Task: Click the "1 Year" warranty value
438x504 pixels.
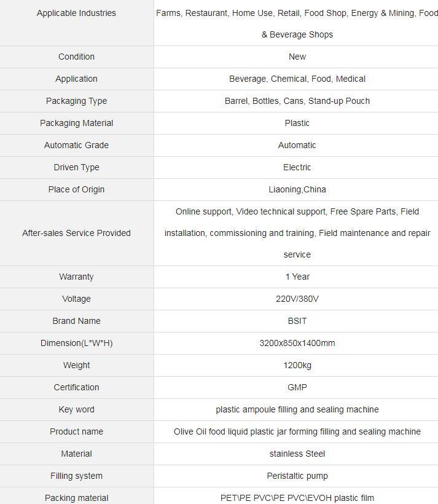Action: click(x=297, y=277)
